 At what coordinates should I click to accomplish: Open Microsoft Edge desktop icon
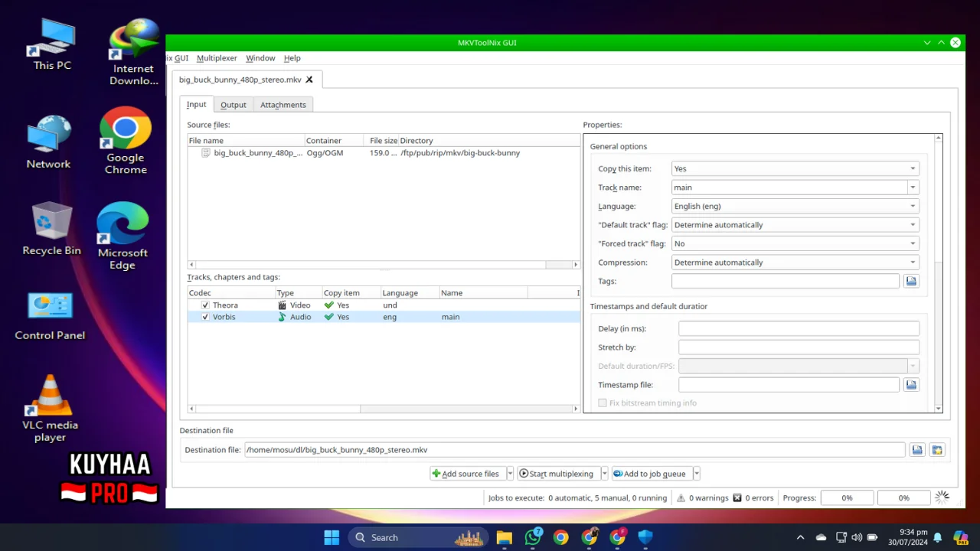[x=122, y=236]
